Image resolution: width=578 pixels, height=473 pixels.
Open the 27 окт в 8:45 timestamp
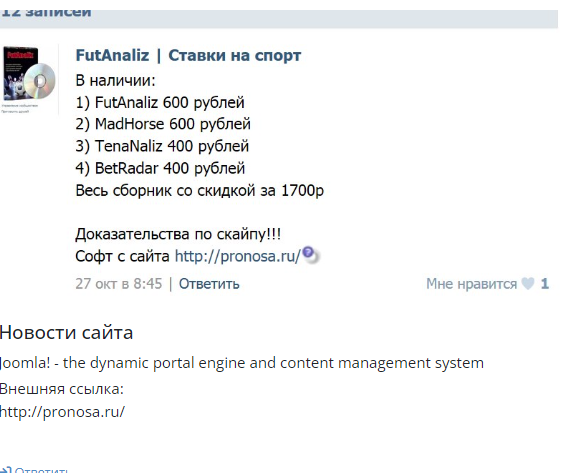point(119,284)
